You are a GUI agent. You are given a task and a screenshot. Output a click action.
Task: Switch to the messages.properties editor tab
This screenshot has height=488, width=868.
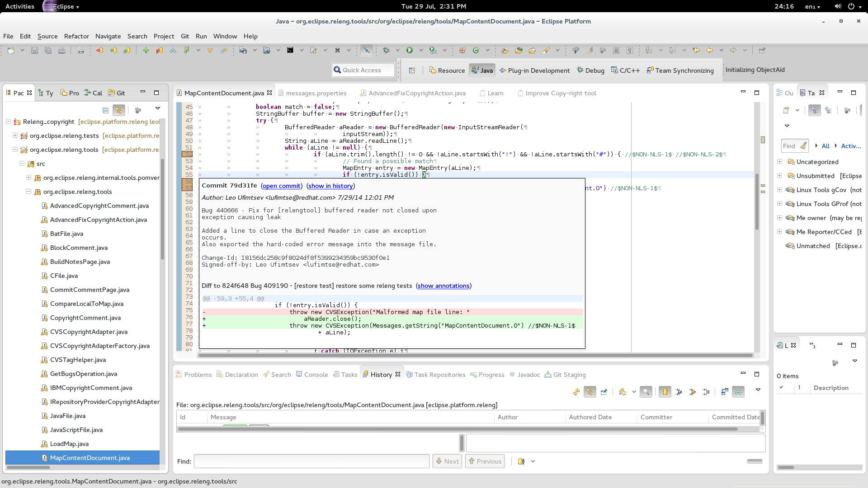click(316, 93)
